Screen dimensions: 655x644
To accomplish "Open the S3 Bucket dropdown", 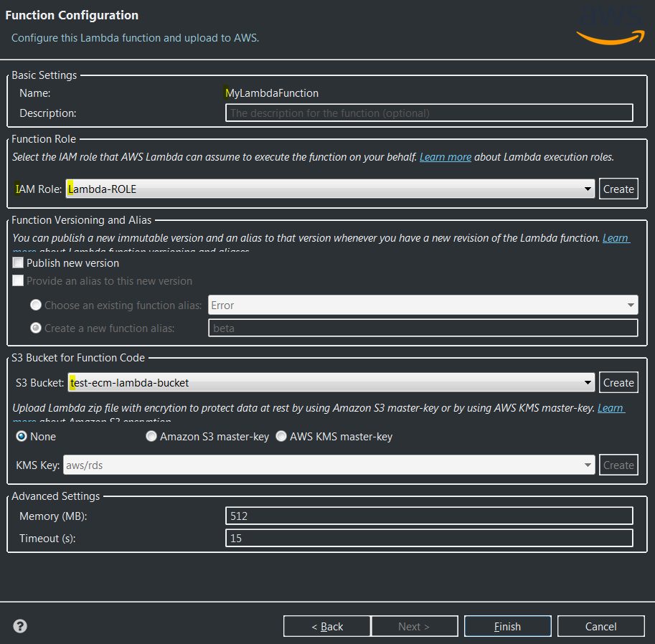I will [331, 382].
